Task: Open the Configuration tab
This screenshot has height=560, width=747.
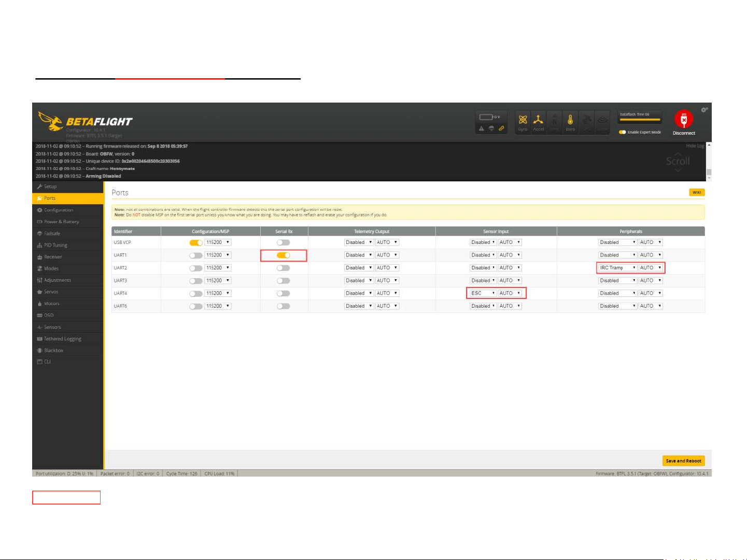Action: pyautogui.click(x=68, y=210)
